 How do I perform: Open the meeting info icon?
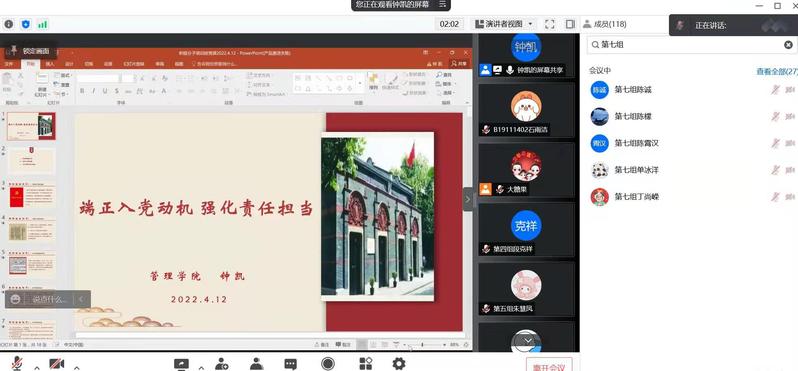click(9, 24)
